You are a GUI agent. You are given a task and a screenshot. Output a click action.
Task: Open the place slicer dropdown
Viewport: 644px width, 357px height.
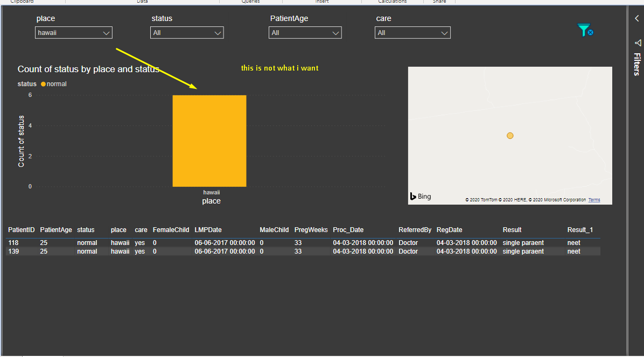74,33
